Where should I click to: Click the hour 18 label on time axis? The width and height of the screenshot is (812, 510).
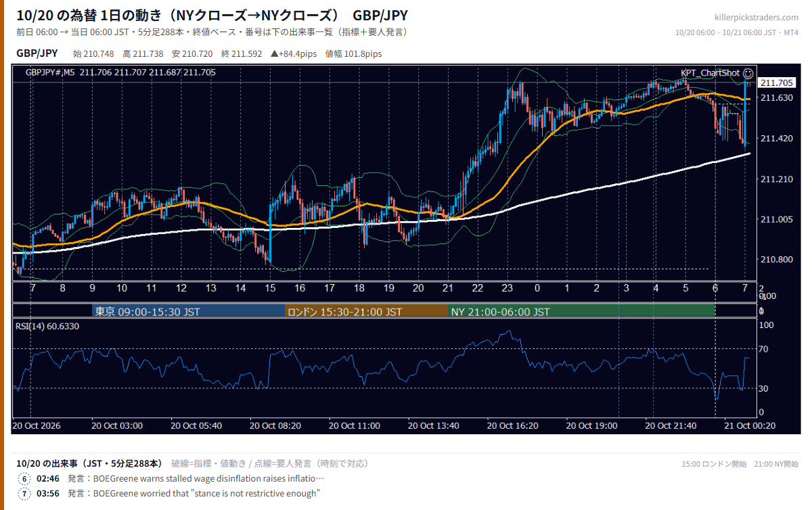pos(359,288)
